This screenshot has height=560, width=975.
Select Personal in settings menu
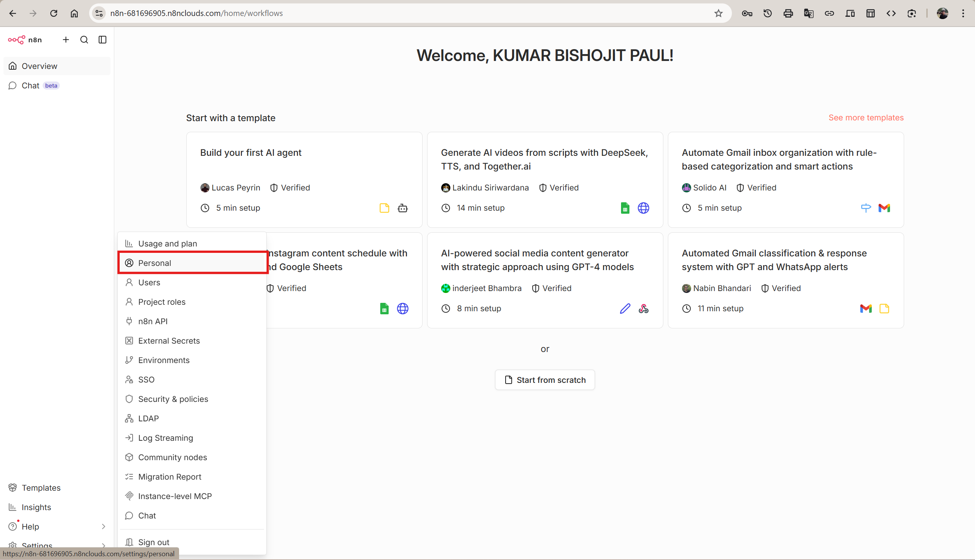pos(192,263)
